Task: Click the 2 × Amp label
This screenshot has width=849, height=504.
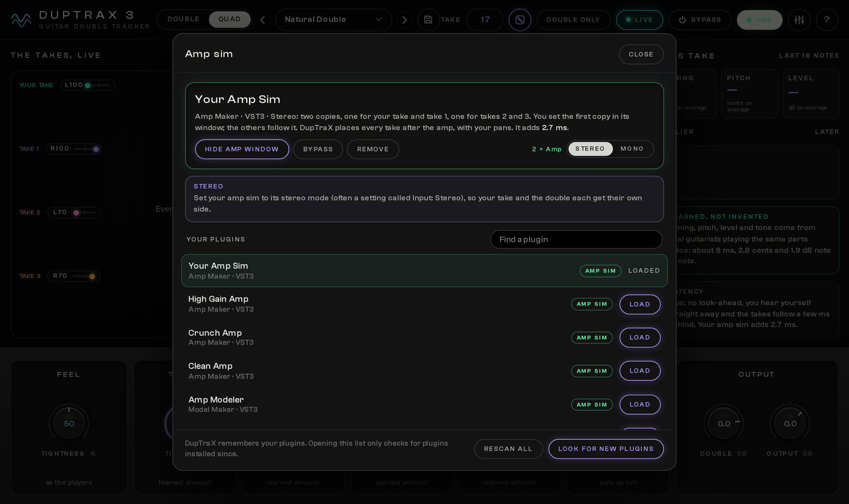Action: [x=547, y=149]
